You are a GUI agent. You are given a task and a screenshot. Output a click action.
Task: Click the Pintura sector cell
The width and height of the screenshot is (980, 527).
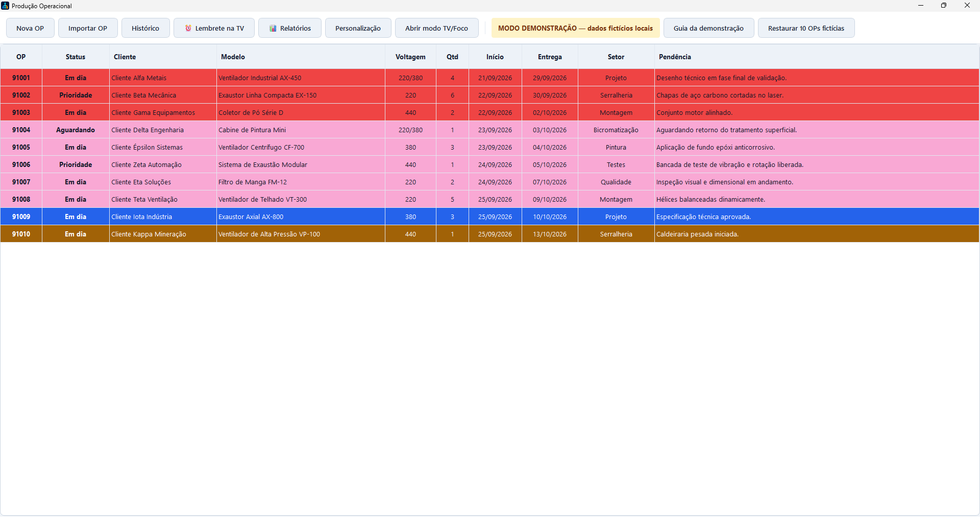point(616,147)
